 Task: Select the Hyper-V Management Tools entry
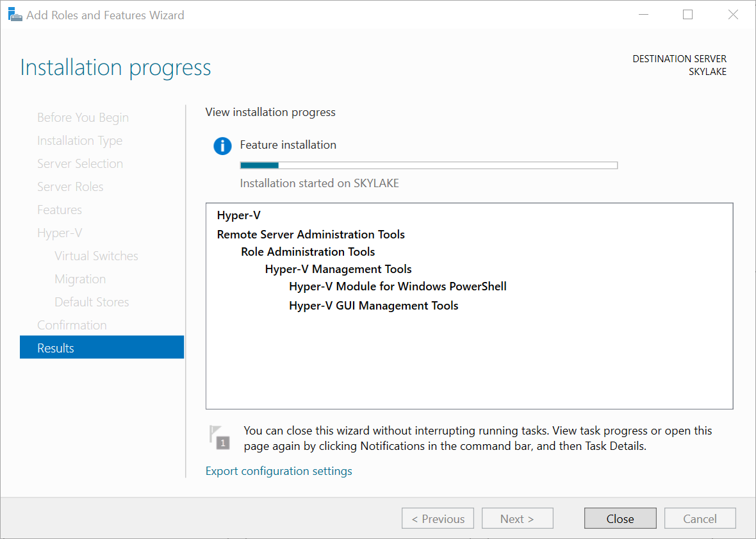click(338, 269)
